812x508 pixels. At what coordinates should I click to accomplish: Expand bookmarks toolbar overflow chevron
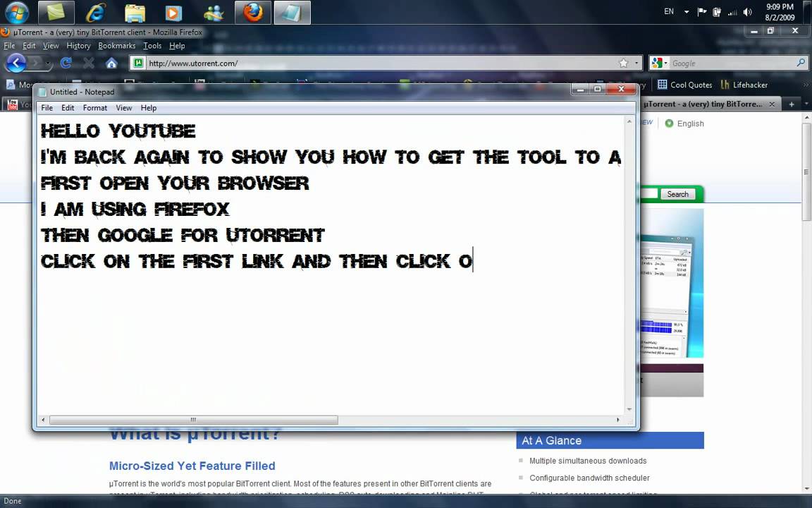805,85
